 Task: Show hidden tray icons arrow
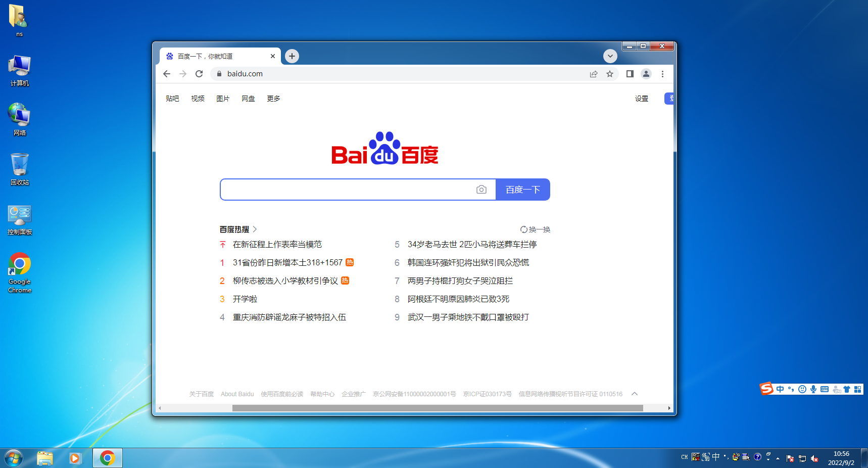[x=778, y=458]
